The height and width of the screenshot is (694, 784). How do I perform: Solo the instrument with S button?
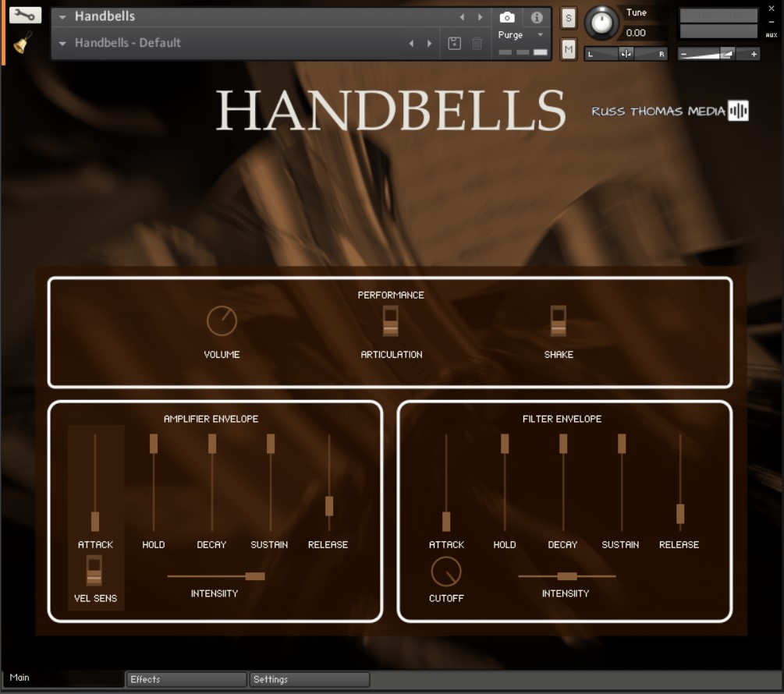(568, 19)
